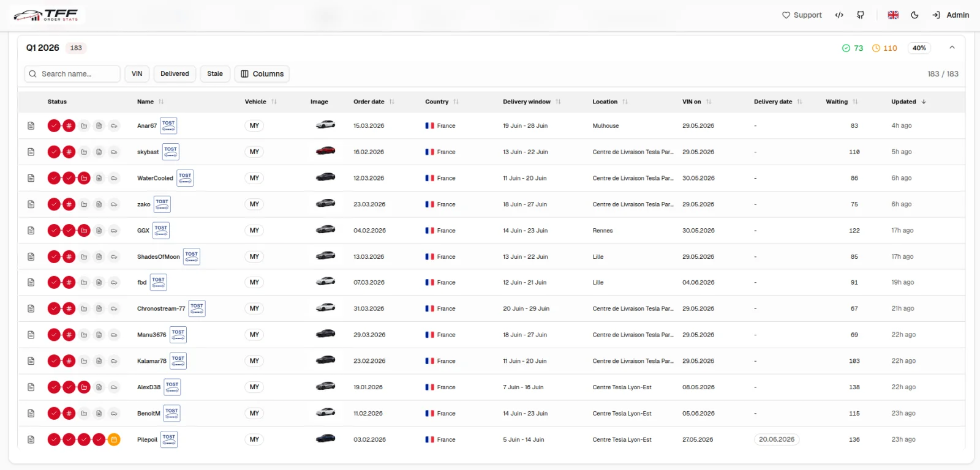Select the name ShadesOfMoon

pyautogui.click(x=159, y=257)
